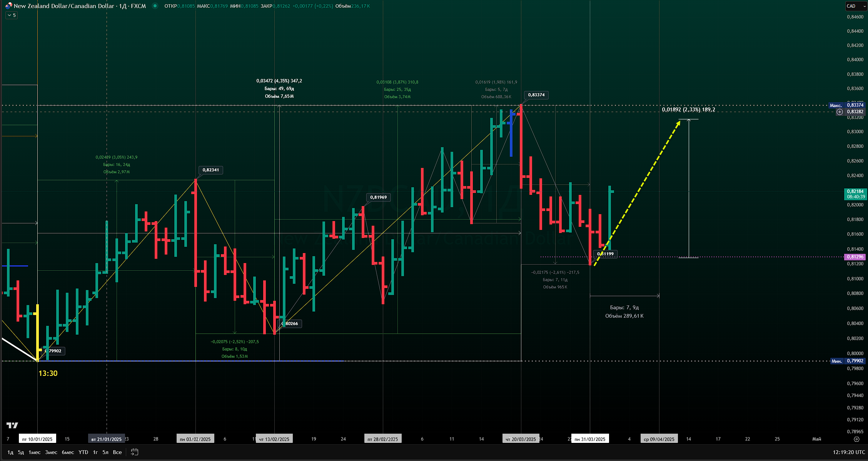The image size is (868, 461).
Task: Click the Май label on time axis
Action: pos(816,439)
